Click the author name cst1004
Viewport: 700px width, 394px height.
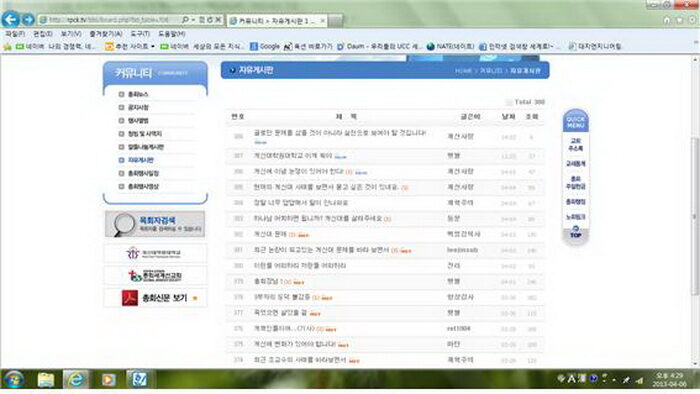coord(458,329)
